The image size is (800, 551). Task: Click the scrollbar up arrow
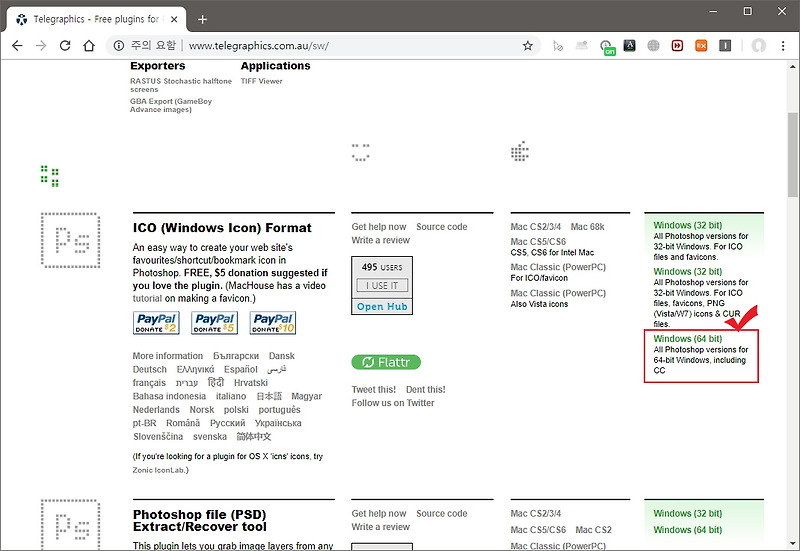click(x=792, y=66)
